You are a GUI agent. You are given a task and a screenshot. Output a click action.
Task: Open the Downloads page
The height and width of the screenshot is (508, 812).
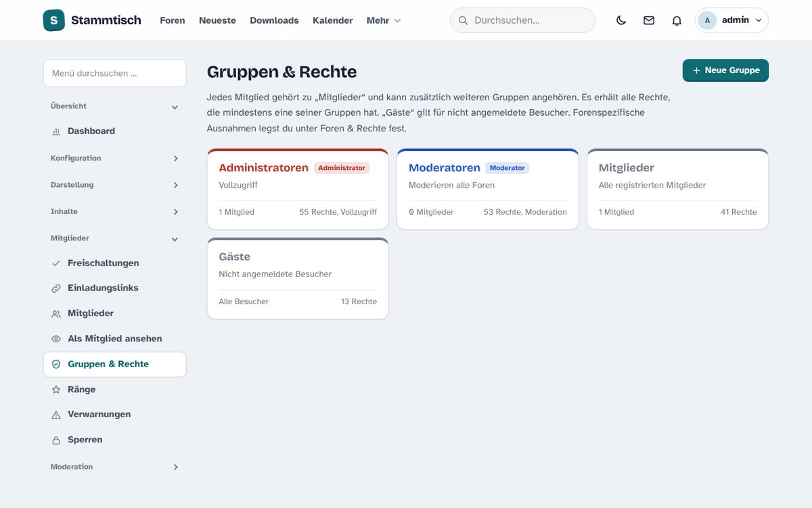274,20
